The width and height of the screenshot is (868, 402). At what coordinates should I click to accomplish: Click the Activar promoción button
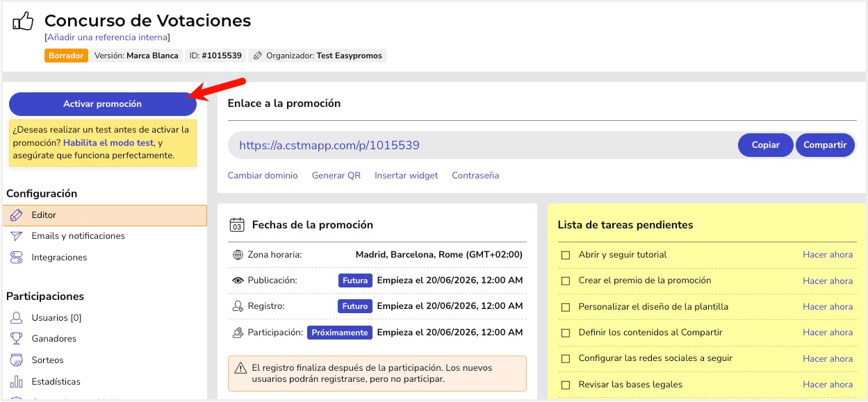tap(102, 104)
